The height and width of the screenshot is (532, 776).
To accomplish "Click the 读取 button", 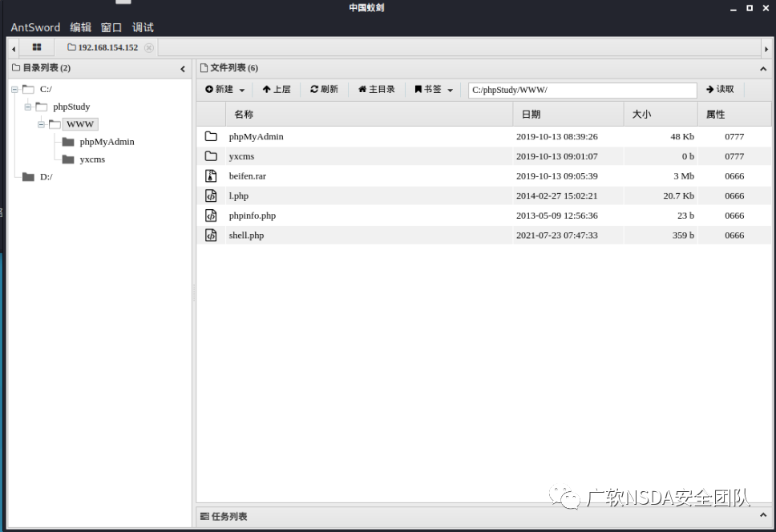I will pyautogui.click(x=720, y=90).
